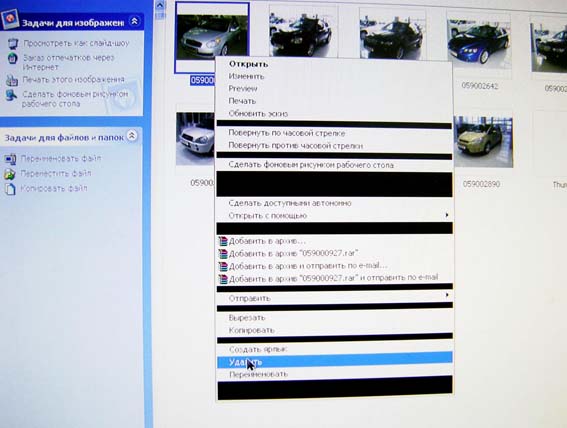The image size is (567, 428).
Task: Click the Копировать файл page icon
Action: (10, 189)
